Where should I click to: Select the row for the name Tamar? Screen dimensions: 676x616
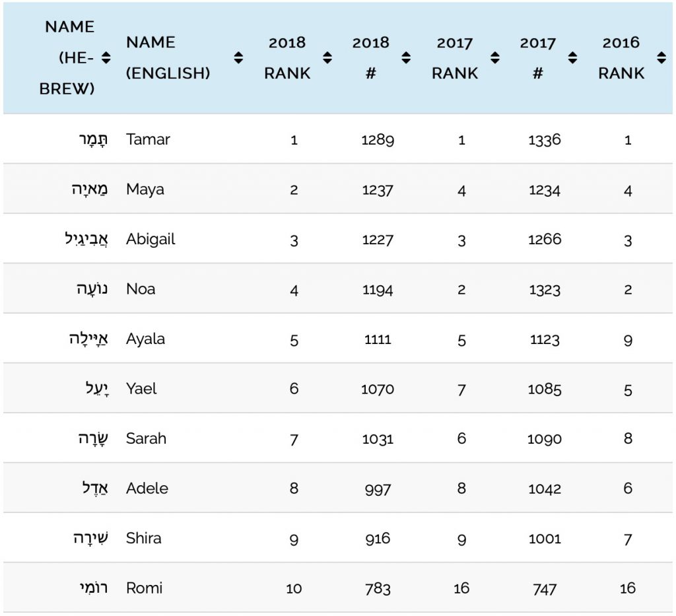pyautogui.click(x=151, y=139)
